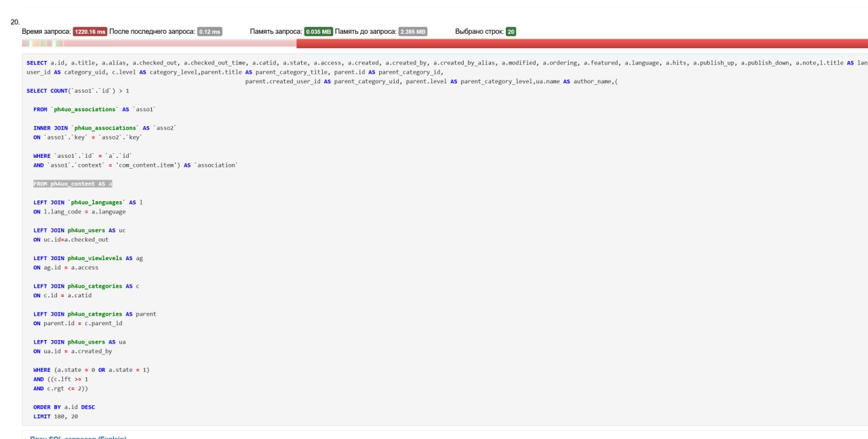The image size is (868, 439).
Task: Click 'LEFT JOIN ph4uo_categories AS c' line
Action: (86, 286)
